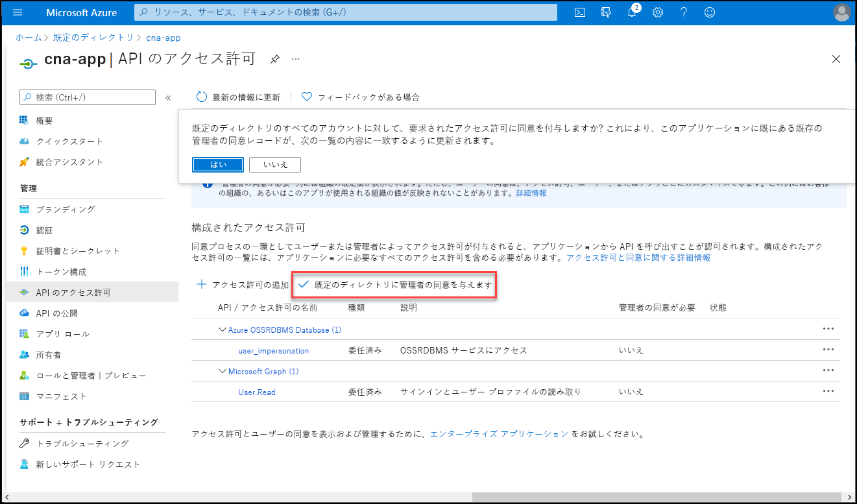Image resolution: width=857 pixels, height=504 pixels.
Task: Click the sidebar 検索 (Ctrl+/) field
Action: pos(88,97)
